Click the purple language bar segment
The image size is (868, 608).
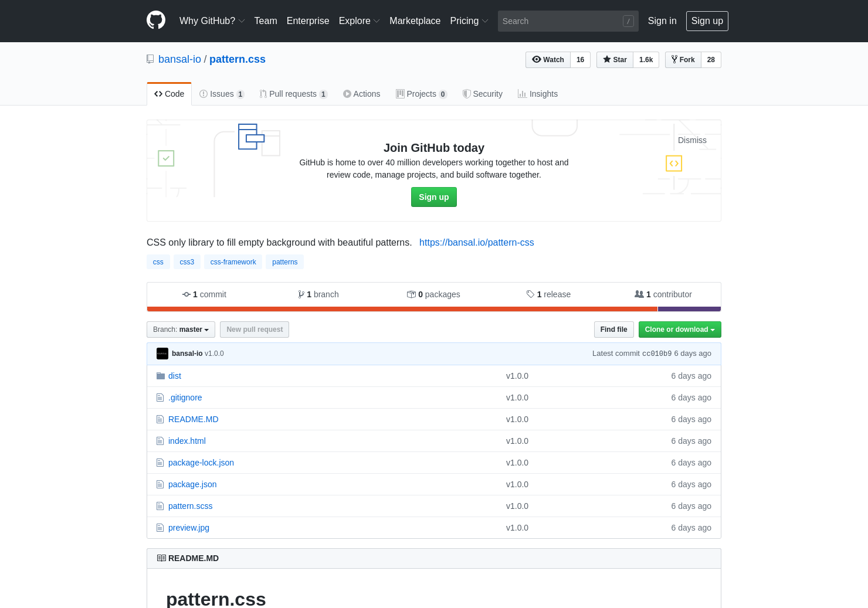(689, 309)
